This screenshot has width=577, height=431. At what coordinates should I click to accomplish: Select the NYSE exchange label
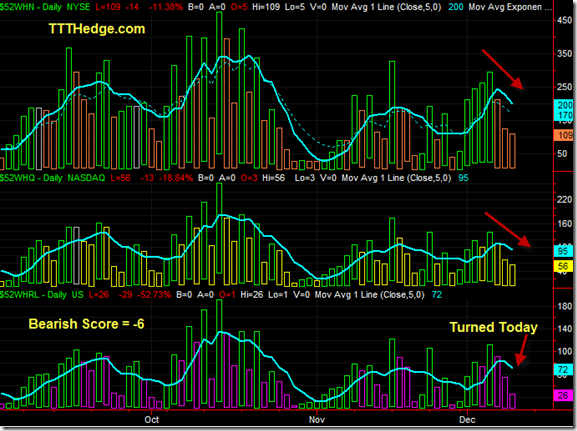(x=78, y=7)
